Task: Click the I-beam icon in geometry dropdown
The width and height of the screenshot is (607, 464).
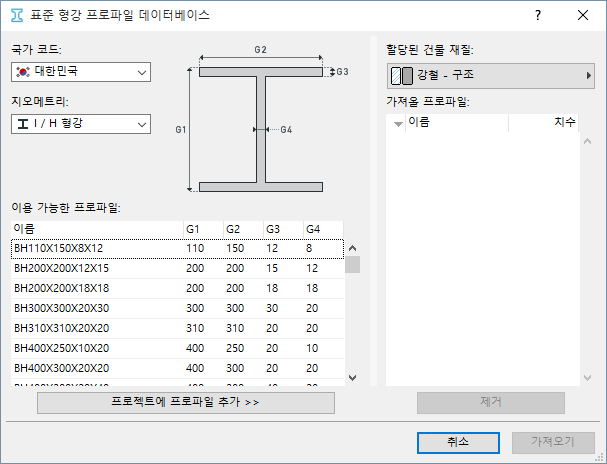Action: [23, 124]
